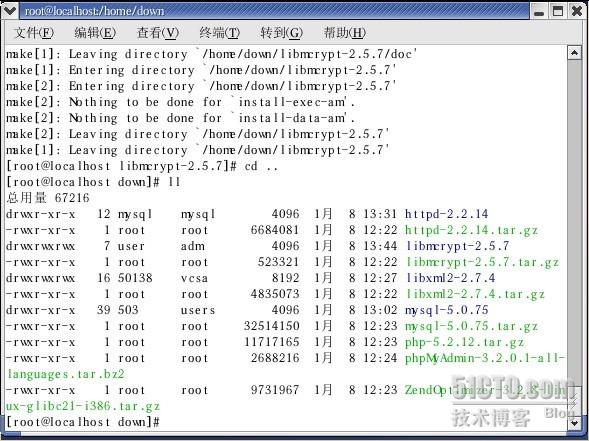
Task: Click the libmcrypt-2.5.7.tar.gz file name
Action: coord(483,262)
